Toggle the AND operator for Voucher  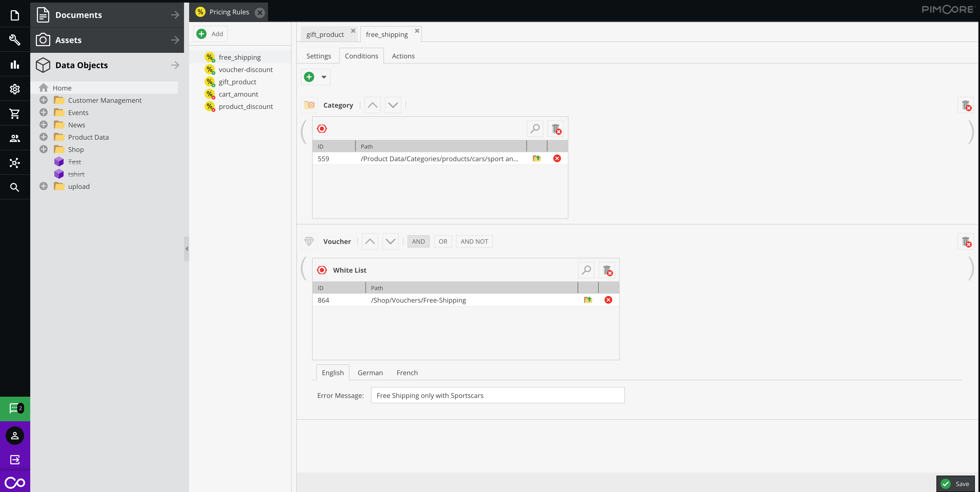click(x=418, y=241)
